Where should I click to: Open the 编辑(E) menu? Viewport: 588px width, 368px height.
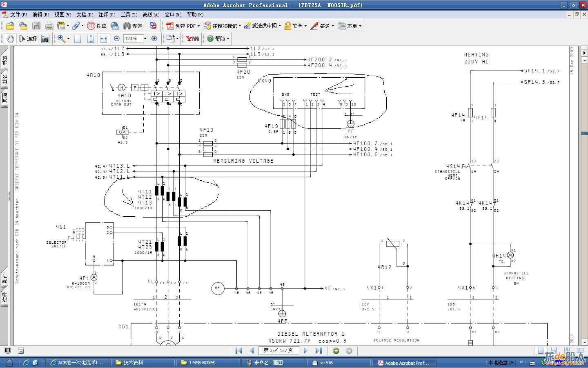pos(40,14)
